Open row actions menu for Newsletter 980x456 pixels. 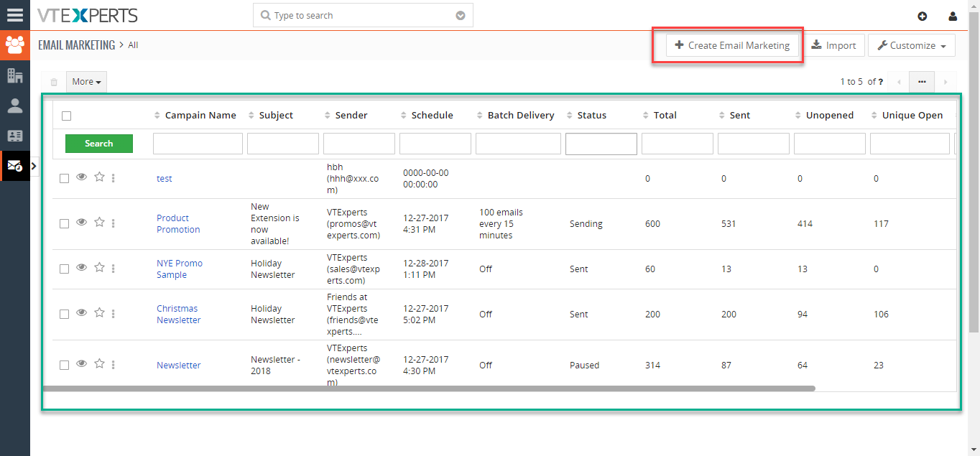[x=114, y=365]
